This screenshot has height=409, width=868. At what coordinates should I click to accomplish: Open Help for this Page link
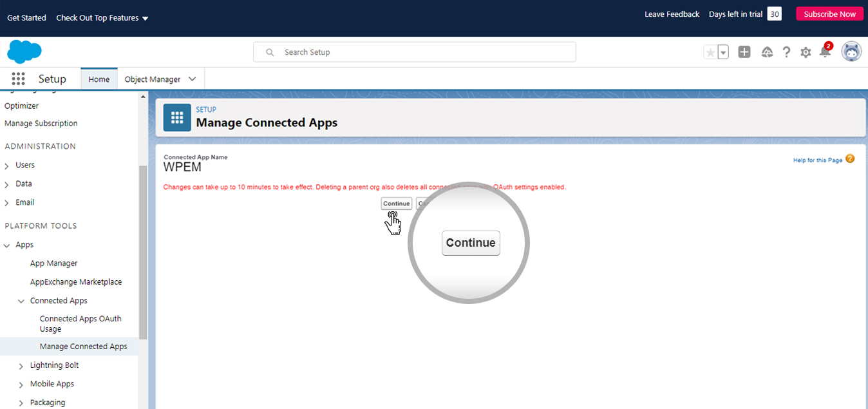pos(817,160)
